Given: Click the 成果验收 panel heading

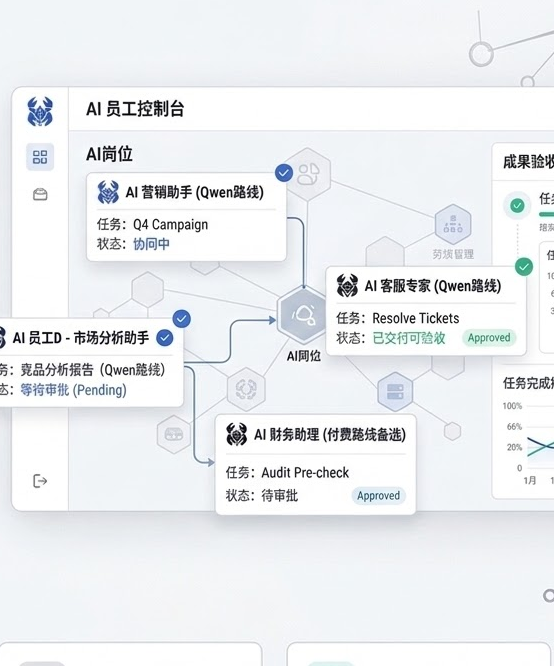Looking at the screenshot, I should (528, 161).
